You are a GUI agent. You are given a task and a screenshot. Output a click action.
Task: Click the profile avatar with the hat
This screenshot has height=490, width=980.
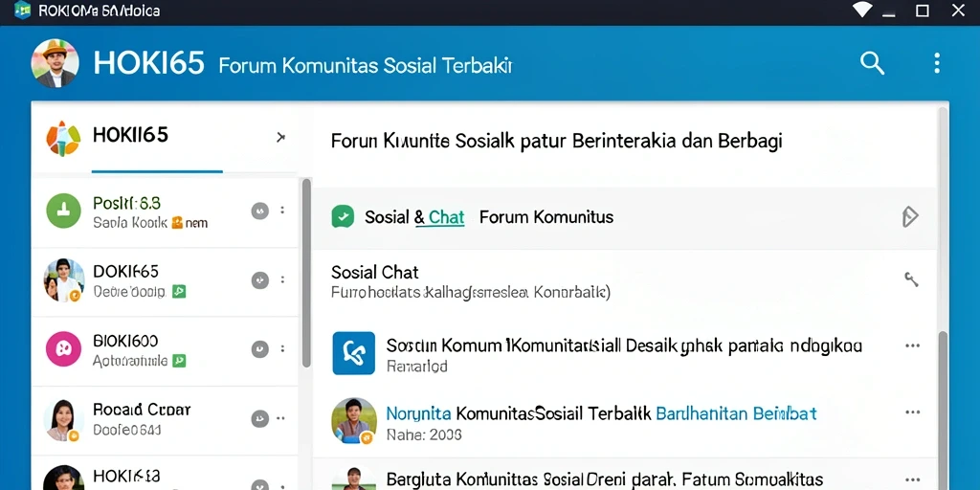[x=55, y=63]
